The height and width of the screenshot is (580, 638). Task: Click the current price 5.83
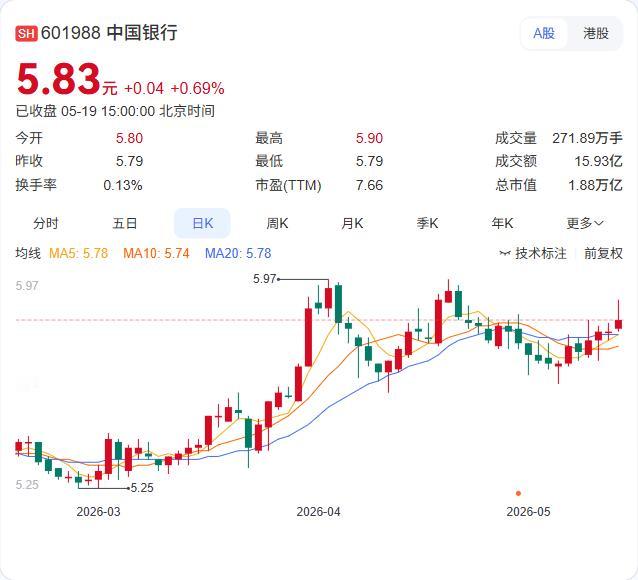(x=58, y=79)
